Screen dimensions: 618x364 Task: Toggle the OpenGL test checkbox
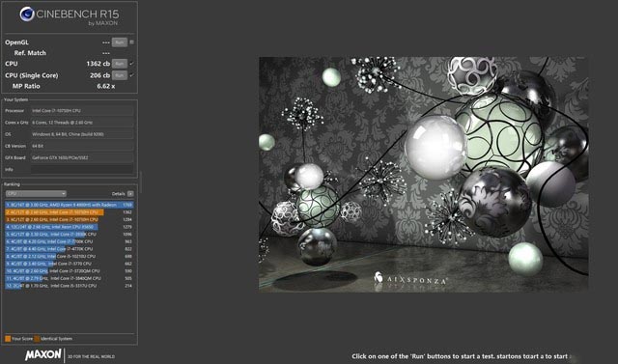tap(131, 42)
